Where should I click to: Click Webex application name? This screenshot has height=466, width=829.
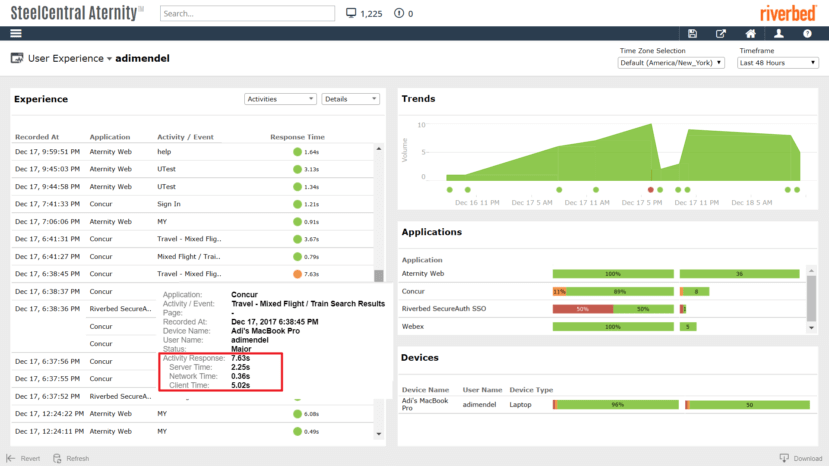(413, 326)
